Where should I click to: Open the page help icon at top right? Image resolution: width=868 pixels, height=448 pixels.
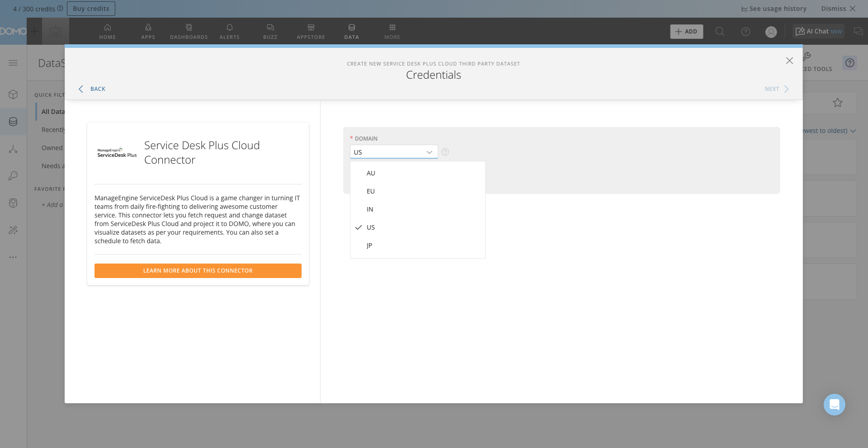click(x=850, y=63)
